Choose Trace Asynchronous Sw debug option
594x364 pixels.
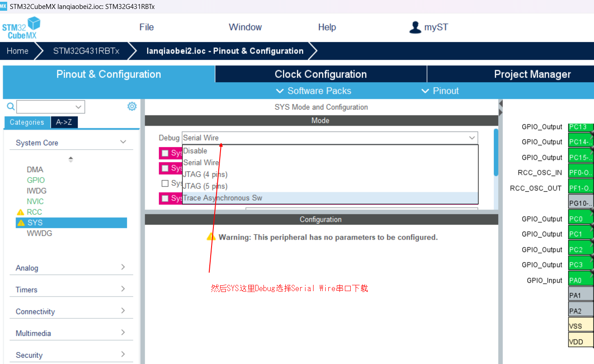pos(330,198)
